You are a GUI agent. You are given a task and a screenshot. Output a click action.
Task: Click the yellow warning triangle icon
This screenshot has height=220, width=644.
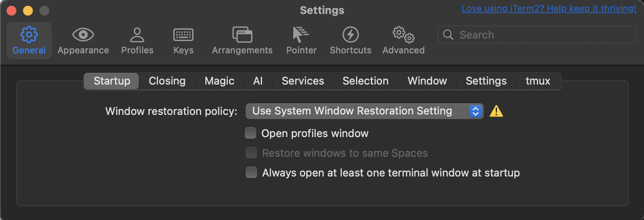[496, 111]
